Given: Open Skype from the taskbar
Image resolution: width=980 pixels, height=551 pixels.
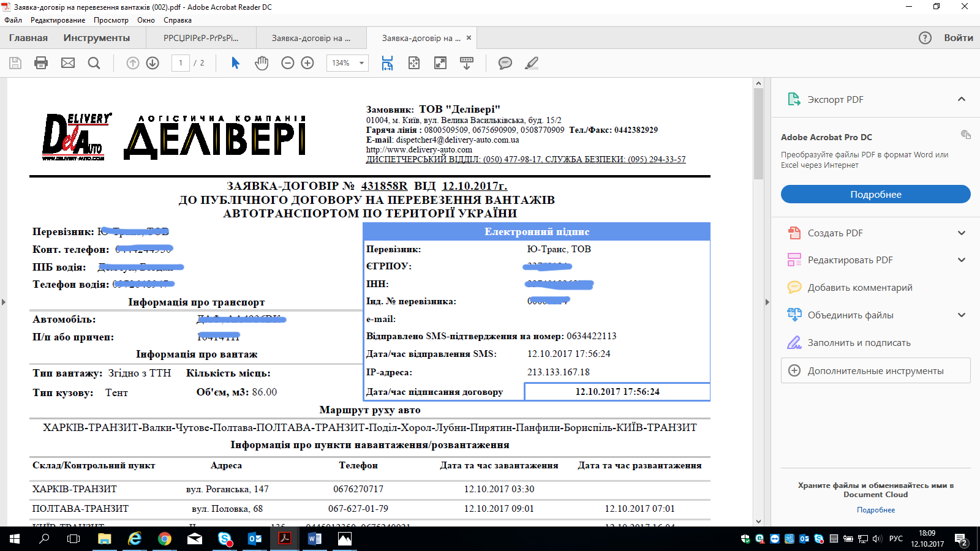Looking at the screenshot, I should (x=224, y=539).
